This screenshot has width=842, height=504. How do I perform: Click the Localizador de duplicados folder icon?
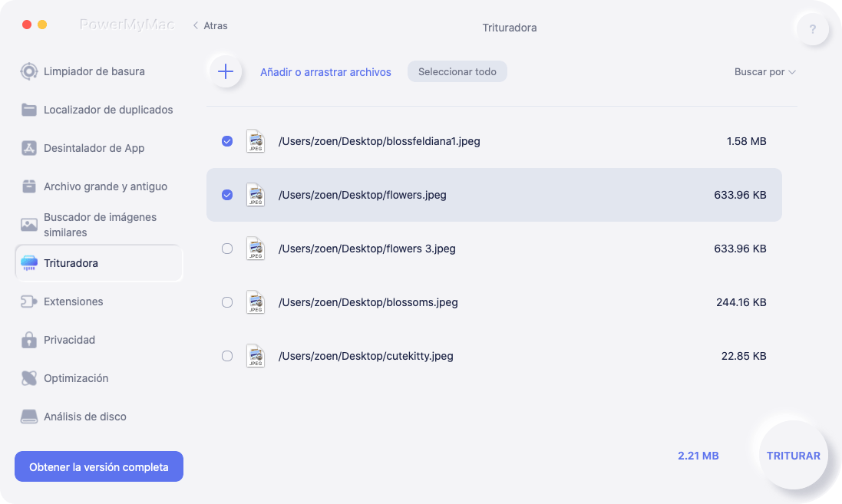click(x=29, y=110)
